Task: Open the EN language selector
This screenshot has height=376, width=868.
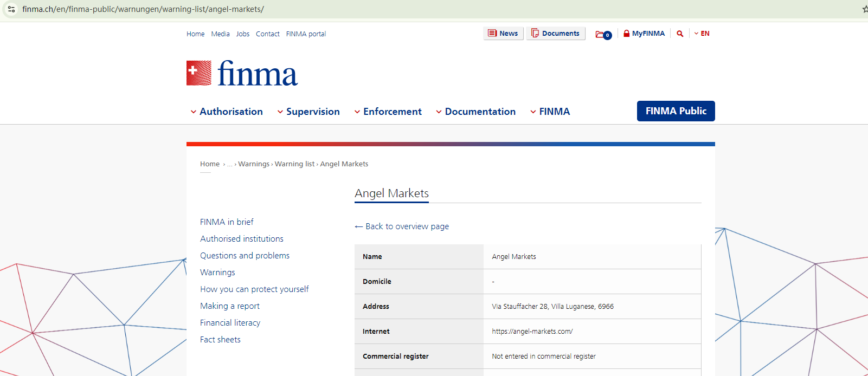Action: (x=702, y=34)
